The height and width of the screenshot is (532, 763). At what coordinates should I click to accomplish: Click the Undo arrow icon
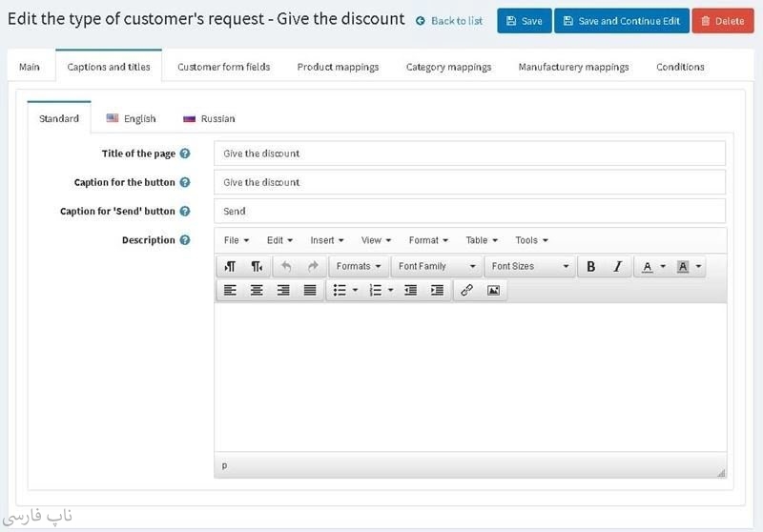(286, 267)
